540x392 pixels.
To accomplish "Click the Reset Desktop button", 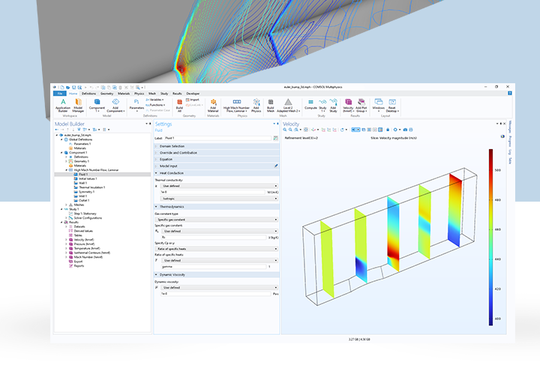I will pyautogui.click(x=392, y=105).
